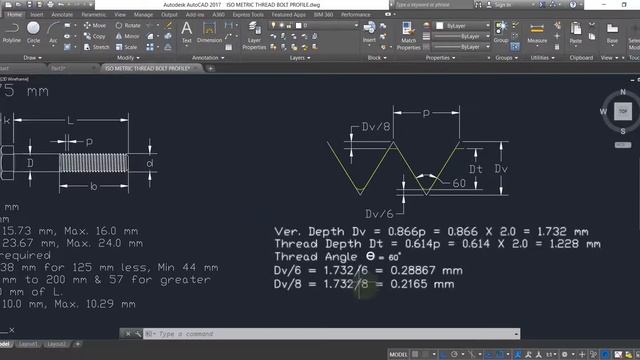Open the Express Tools ribbon tab
The height and width of the screenshot is (360, 640).
[248, 15]
